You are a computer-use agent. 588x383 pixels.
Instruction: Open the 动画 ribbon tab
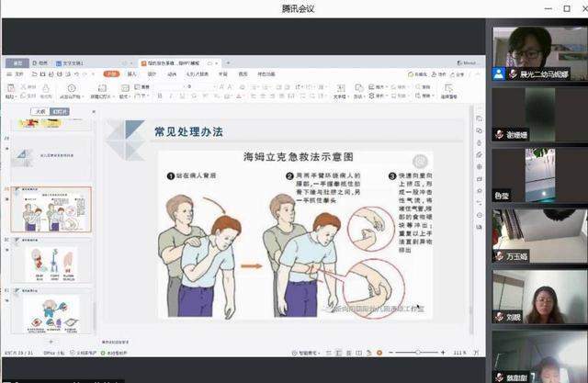(x=172, y=74)
